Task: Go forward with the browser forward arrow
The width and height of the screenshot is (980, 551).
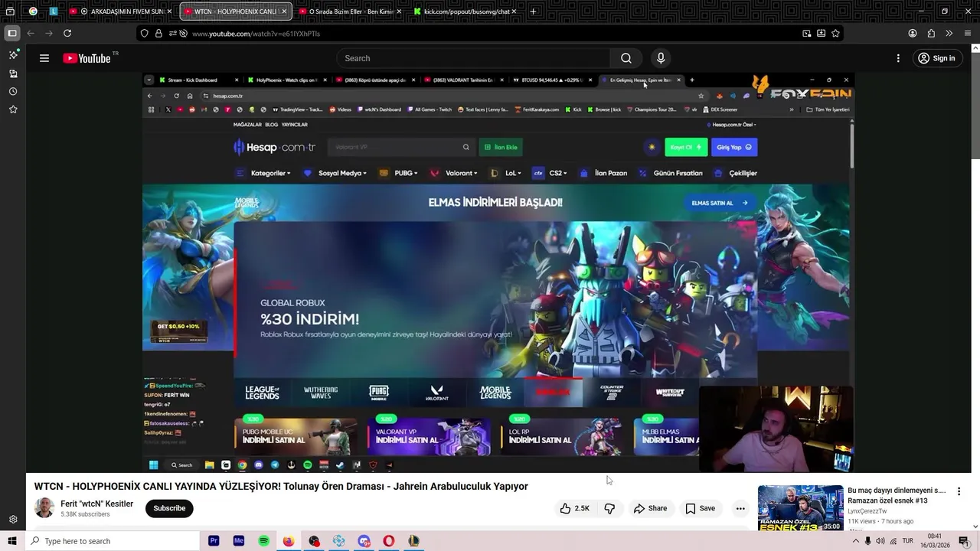Action: pyautogui.click(x=49, y=33)
